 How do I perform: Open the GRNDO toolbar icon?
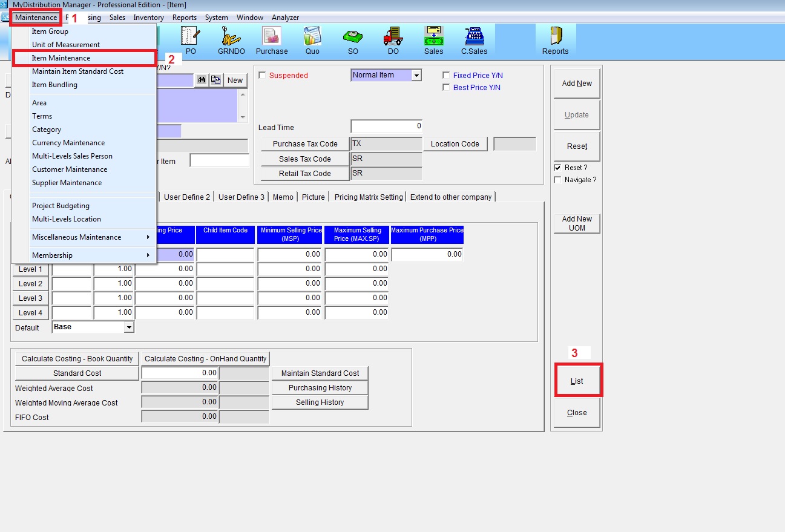pos(231,40)
